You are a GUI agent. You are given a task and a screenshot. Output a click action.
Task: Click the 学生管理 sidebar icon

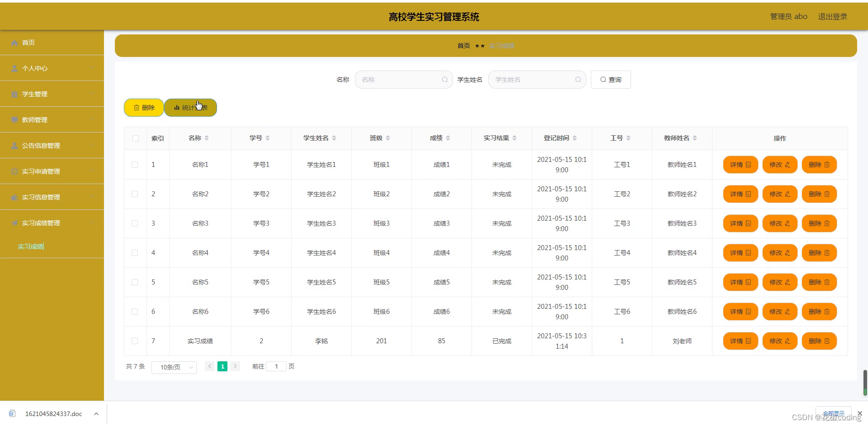click(14, 94)
